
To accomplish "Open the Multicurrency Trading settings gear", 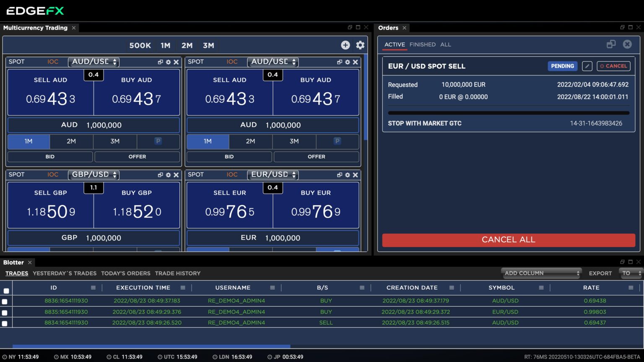I will click(x=360, y=45).
